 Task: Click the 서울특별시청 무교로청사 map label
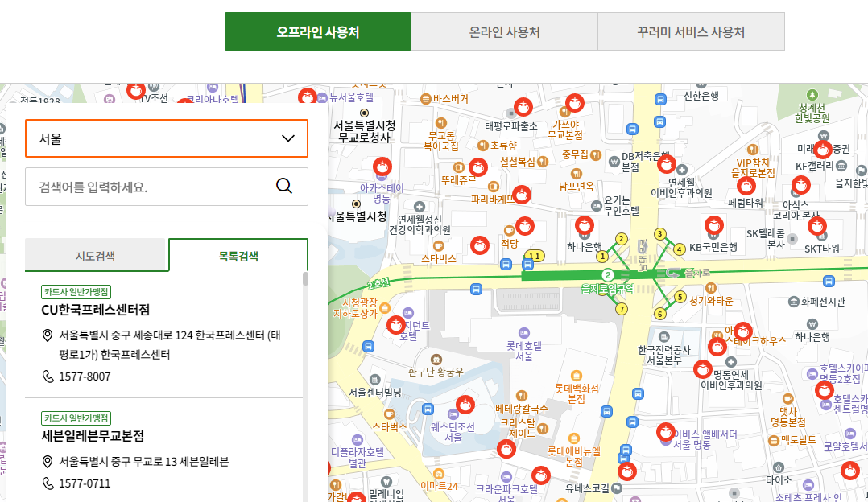point(364,132)
